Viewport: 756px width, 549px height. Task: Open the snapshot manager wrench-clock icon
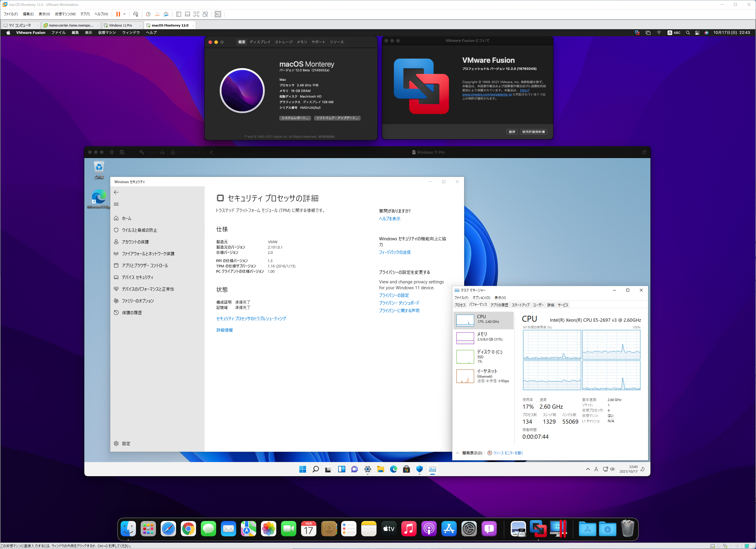coord(166,14)
